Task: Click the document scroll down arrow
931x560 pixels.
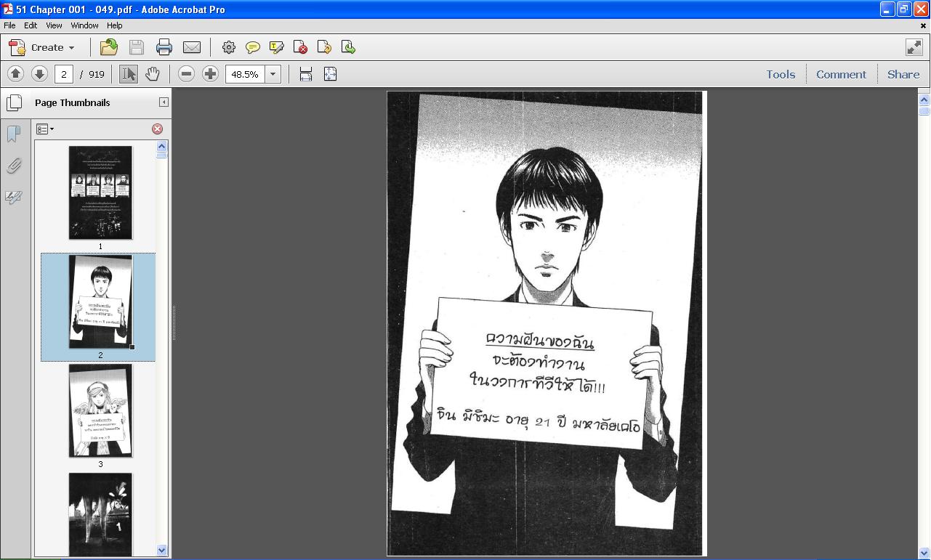Action: point(924,553)
